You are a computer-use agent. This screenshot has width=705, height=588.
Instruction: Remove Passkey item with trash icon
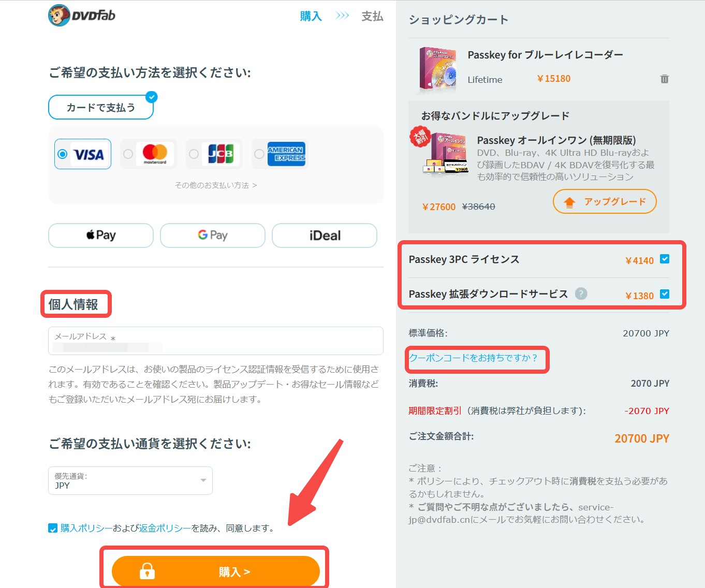pos(664,79)
